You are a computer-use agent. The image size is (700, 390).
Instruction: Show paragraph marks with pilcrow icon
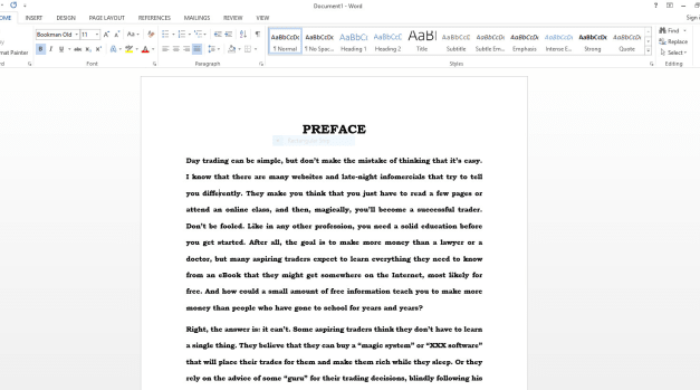[x=258, y=34]
